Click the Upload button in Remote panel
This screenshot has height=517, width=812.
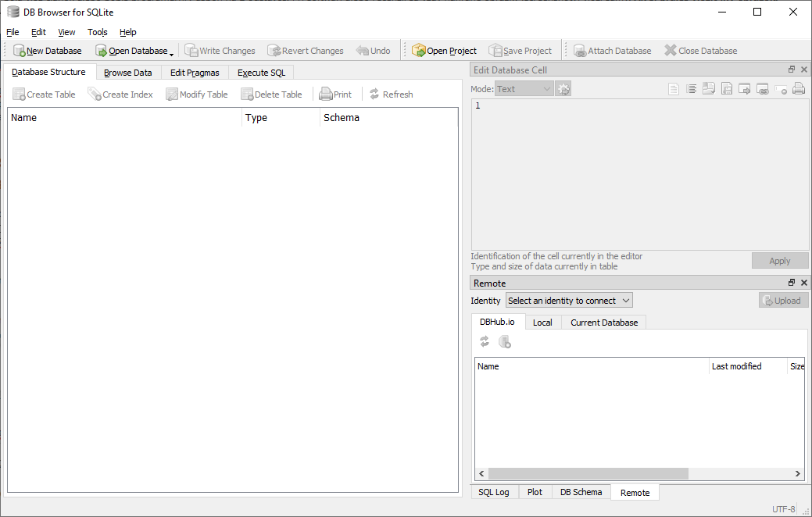click(x=782, y=300)
